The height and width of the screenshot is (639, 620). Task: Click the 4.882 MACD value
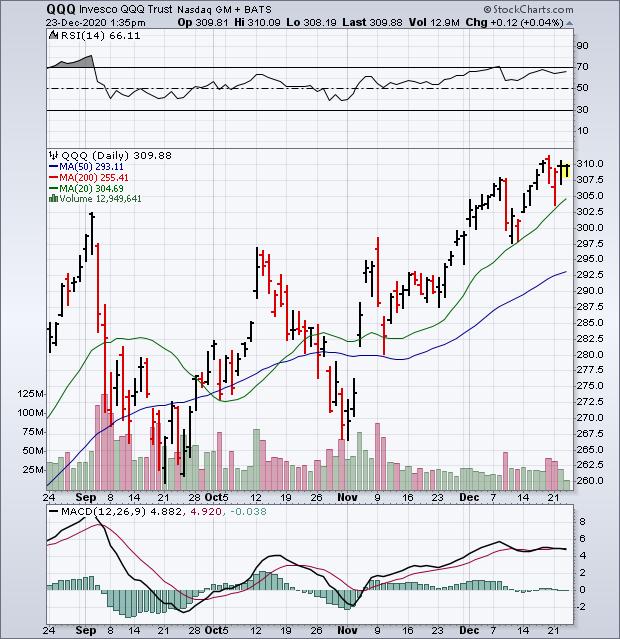pyautogui.click(x=165, y=511)
